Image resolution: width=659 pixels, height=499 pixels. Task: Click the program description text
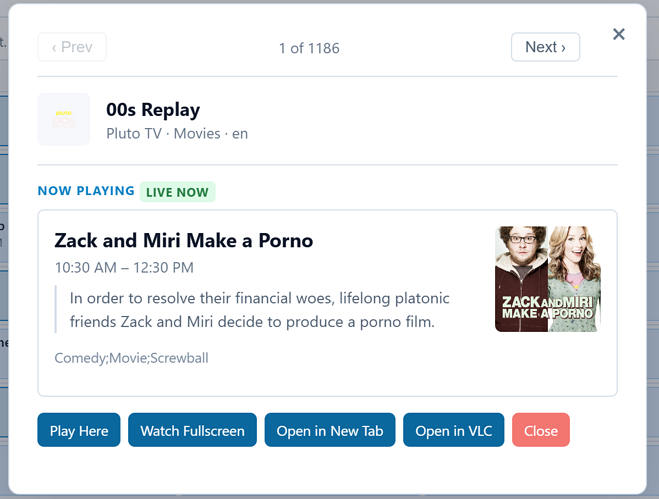click(259, 310)
